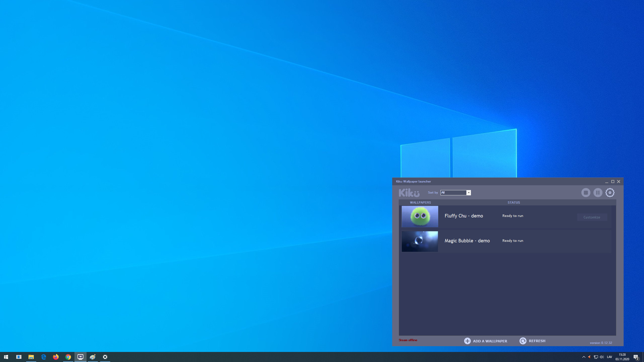Open the system volume control

coord(602,357)
